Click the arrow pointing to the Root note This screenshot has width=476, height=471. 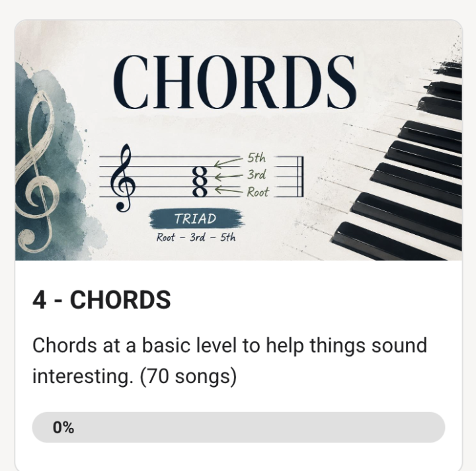229,190
